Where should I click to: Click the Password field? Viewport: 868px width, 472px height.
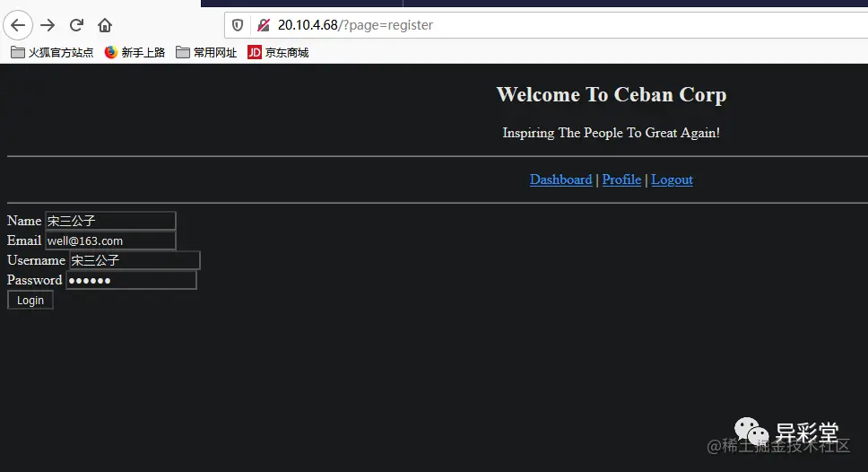point(131,280)
